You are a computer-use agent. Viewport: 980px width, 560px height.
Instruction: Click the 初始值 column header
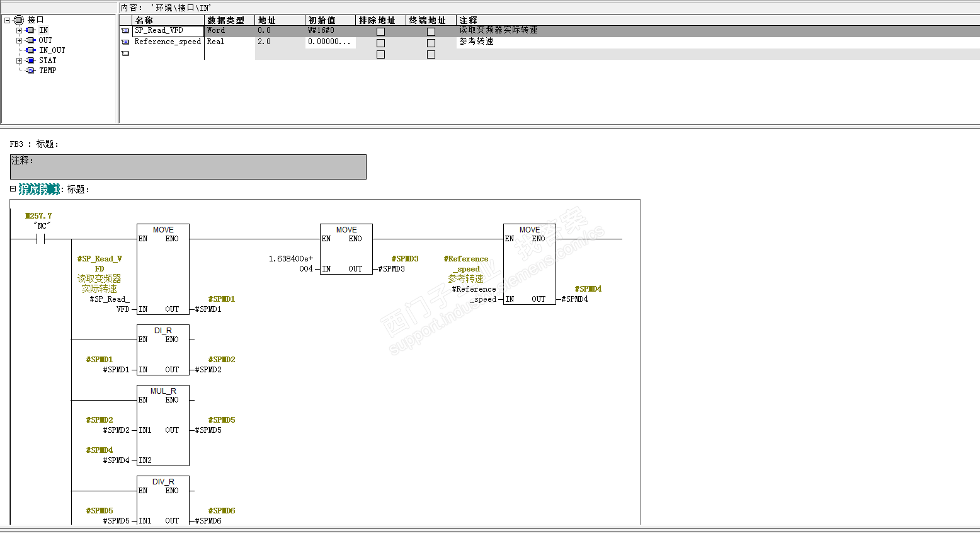click(331, 20)
